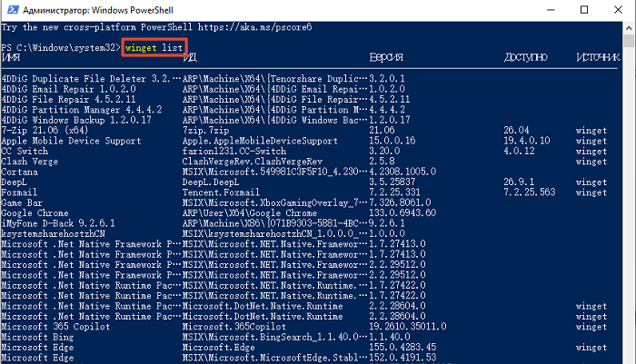Click iMyFone D-Back 9.2.6.1 entry
The width and height of the screenshot is (636, 364).
pyautogui.click(x=58, y=223)
